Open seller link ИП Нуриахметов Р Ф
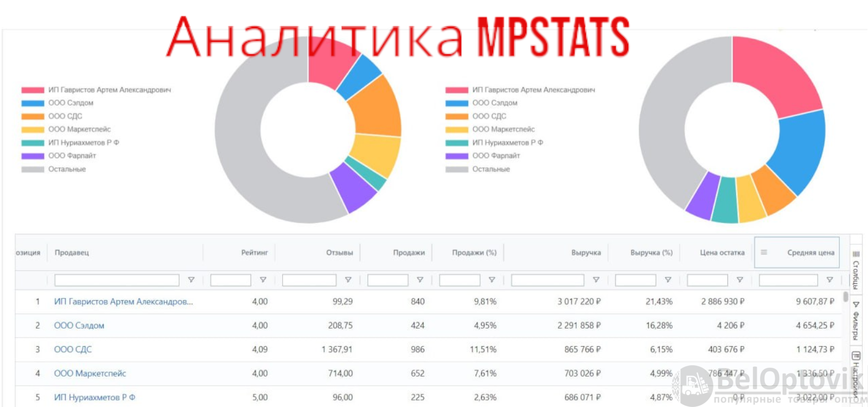 pos(94,397)
